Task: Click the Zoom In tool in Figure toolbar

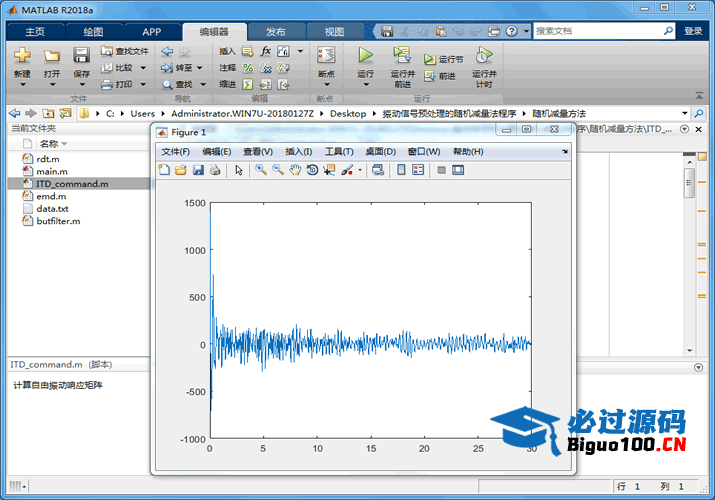Action: [x=261, y=170]
